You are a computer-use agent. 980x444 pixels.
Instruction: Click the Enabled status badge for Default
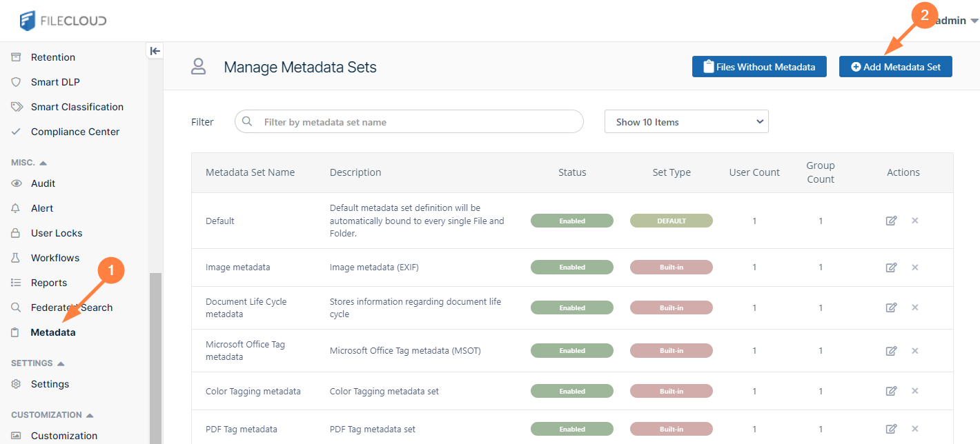point(571,221)
